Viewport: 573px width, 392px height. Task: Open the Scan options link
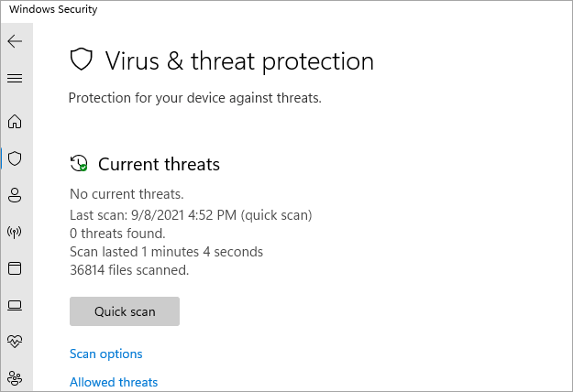point(106,354)
